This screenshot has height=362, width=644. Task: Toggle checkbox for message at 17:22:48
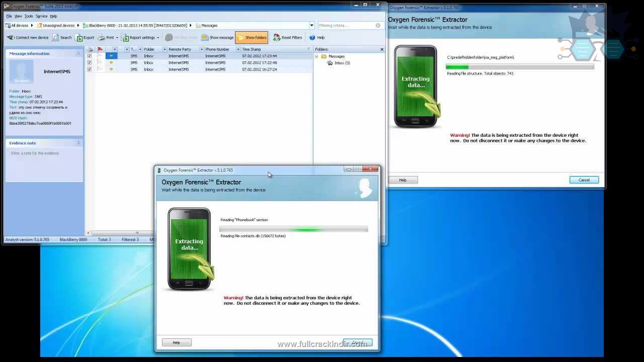tap(90, 62)
